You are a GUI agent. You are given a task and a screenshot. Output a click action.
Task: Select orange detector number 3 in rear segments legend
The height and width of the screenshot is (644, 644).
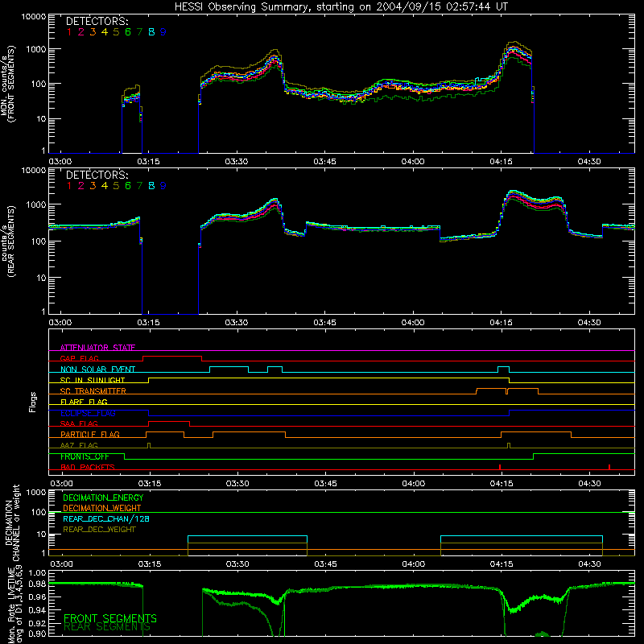click(x=93, y=186)
